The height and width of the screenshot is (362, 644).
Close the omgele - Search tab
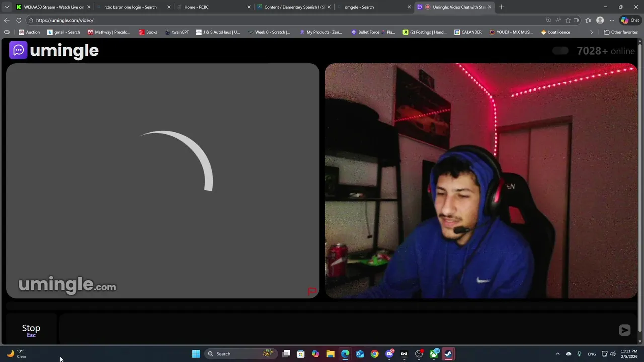409,7
